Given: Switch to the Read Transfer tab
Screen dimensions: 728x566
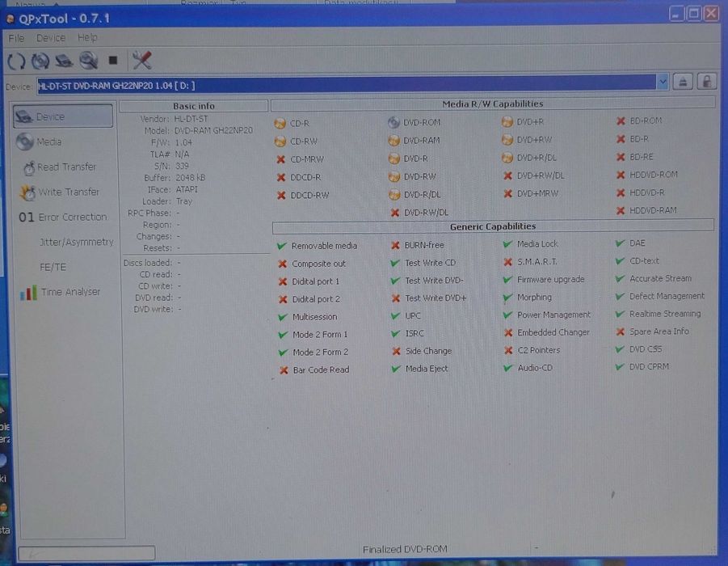Looking at the screenshot, I should (60, 167).
